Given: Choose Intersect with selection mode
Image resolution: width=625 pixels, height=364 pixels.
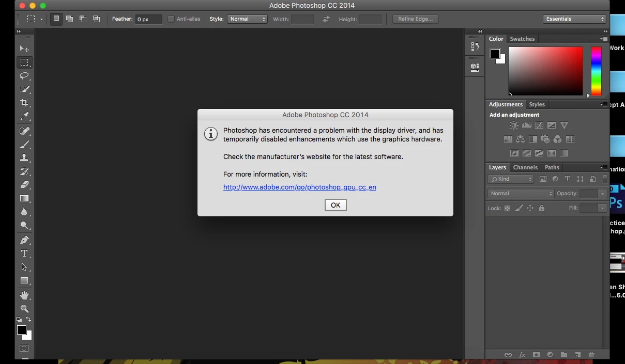Looking at the screenshot, I should point(96,19).
